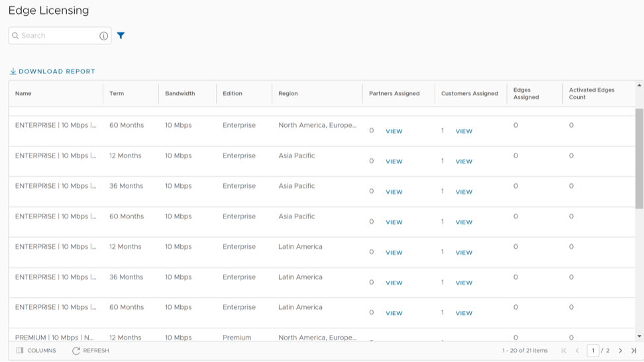Sort by the Region column header
The width and height of the screenshot is (644, 362).
tap(288, 93)
